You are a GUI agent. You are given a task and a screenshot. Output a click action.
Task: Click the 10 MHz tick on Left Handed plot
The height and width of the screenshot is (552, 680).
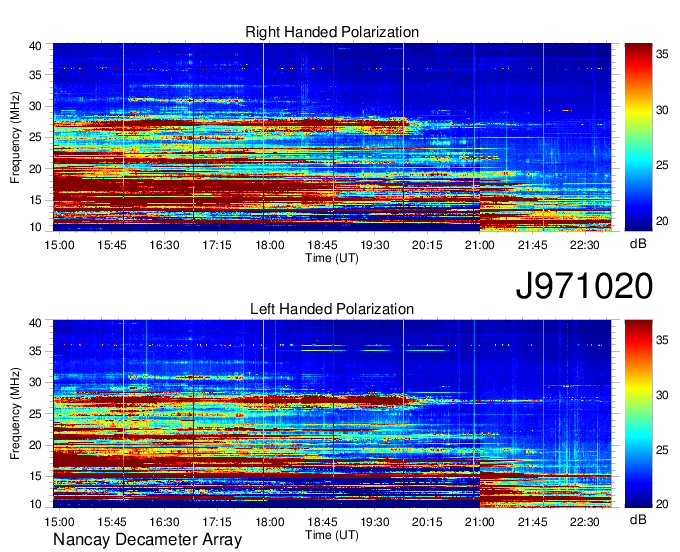(35, 504)
